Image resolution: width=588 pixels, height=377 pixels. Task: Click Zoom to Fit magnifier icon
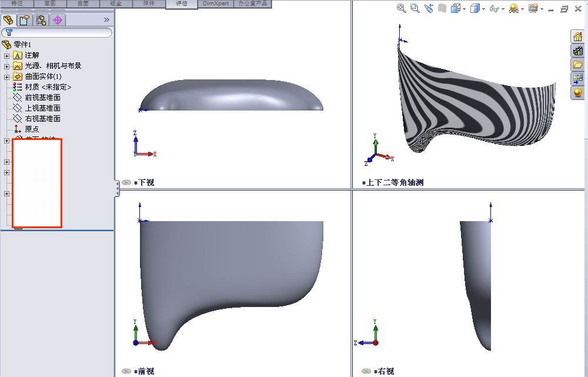[x=401, y=8]
